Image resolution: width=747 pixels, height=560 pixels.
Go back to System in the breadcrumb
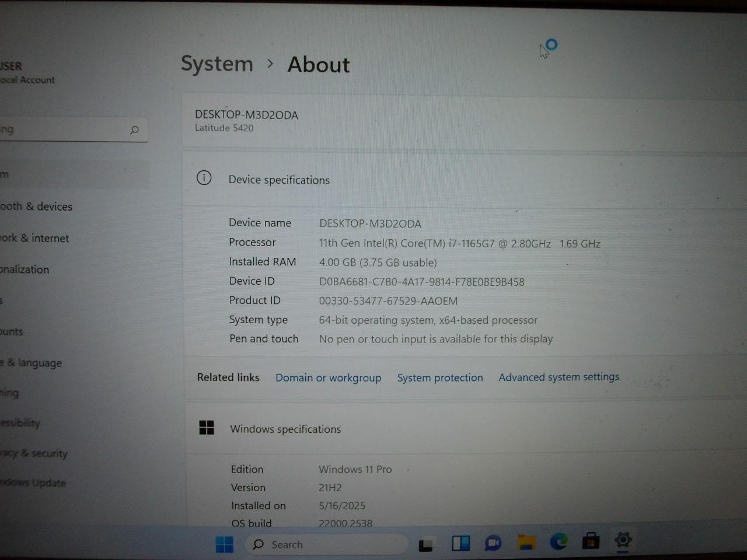[x=217, y=64]
